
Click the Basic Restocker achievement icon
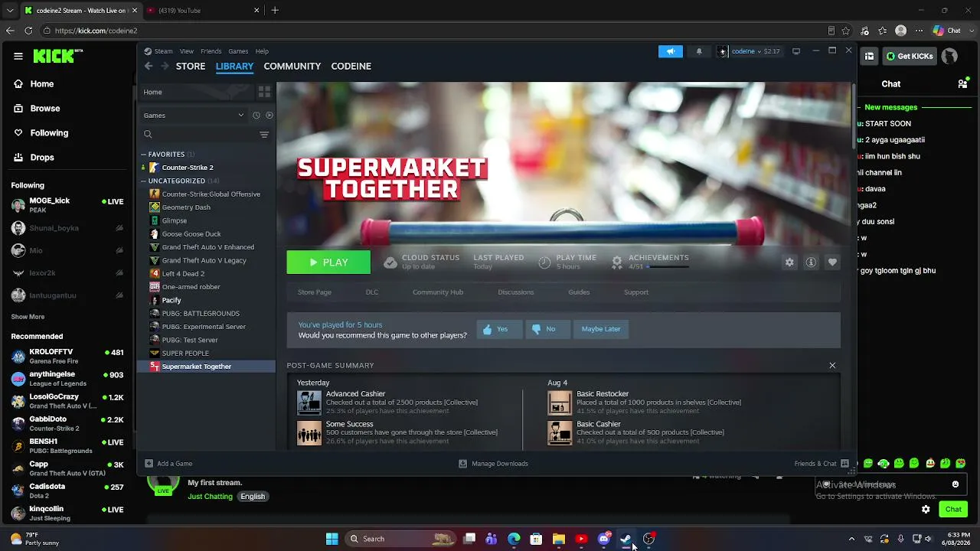point(560,403)
